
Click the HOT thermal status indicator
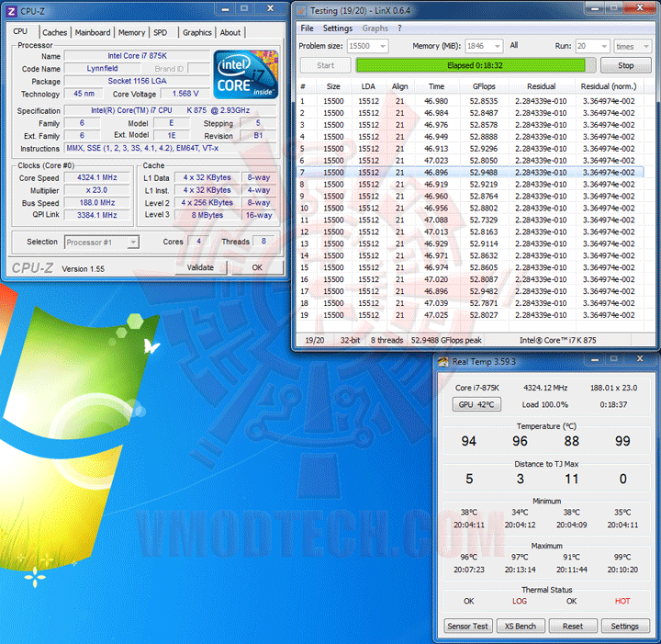(622, 602)
